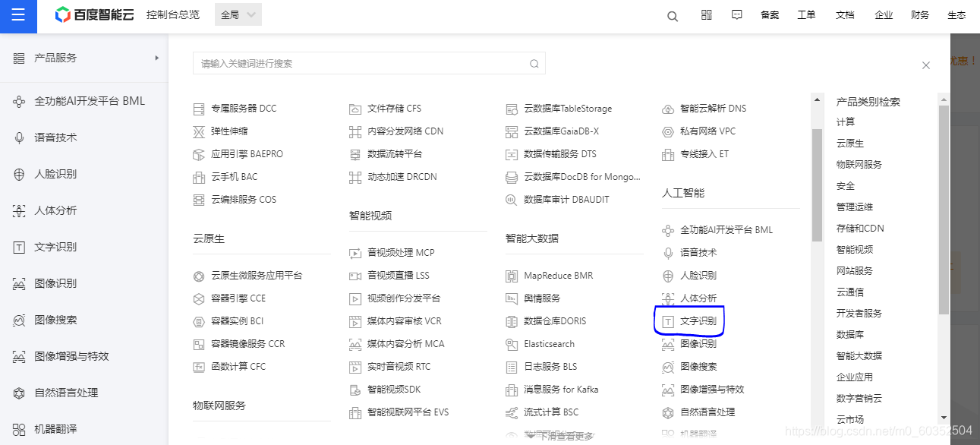Open 文字识别 in 人工智能 list
Screen dimensions: 980x445
(698, 321)
